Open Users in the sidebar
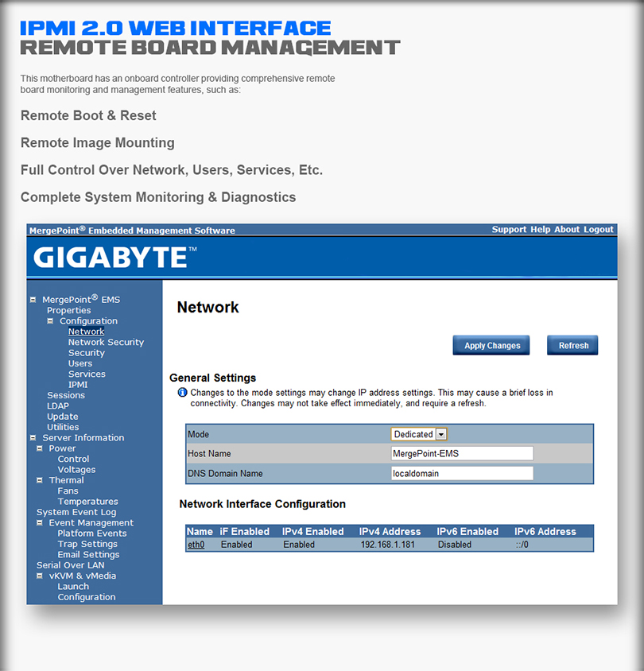The width and height of the screenshot is (644, 671). tap(80, 363)
